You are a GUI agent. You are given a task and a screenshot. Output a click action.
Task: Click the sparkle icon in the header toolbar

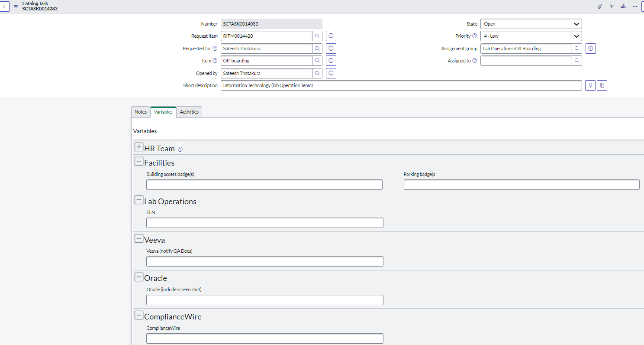tap(611, 6)
